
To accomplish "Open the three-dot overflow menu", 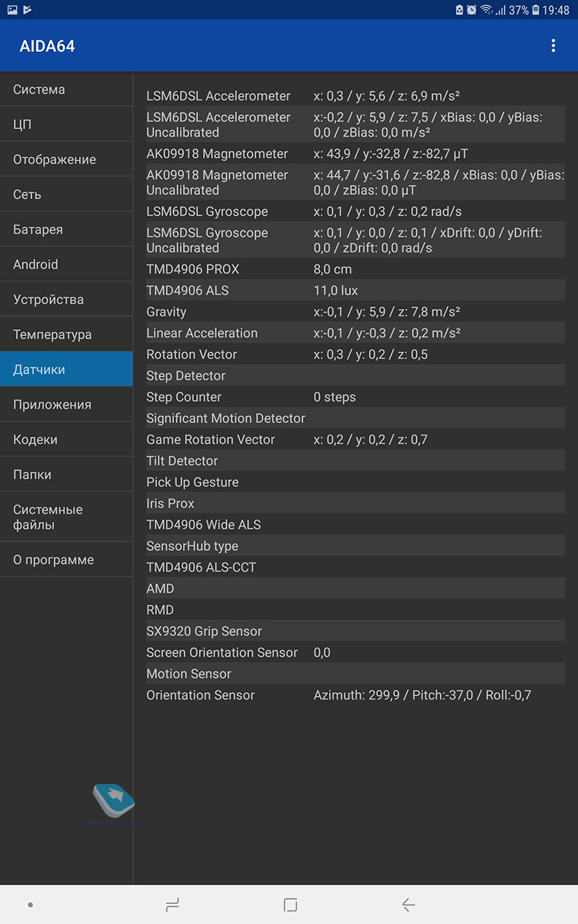I will coord(553,46).
